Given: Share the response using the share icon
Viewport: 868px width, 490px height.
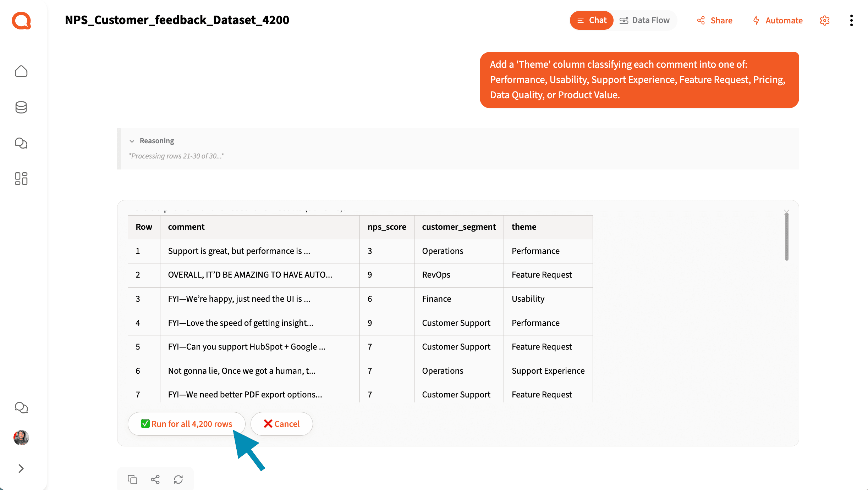Looking at the screenshot, I should coord(155,479).
